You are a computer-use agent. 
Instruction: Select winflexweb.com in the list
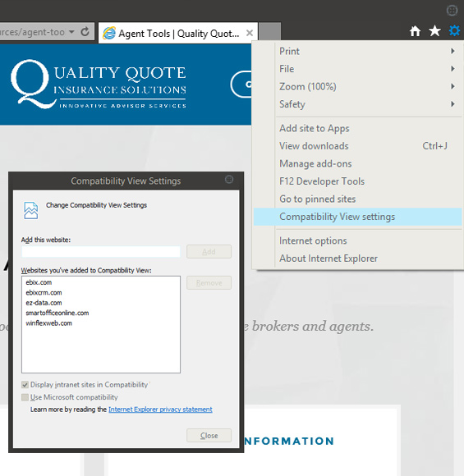(x=49, y=323)
